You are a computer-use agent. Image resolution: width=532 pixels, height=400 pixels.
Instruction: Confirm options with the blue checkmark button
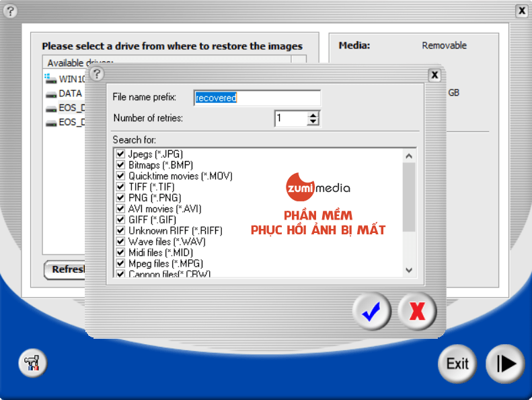(x=372, y=310)
